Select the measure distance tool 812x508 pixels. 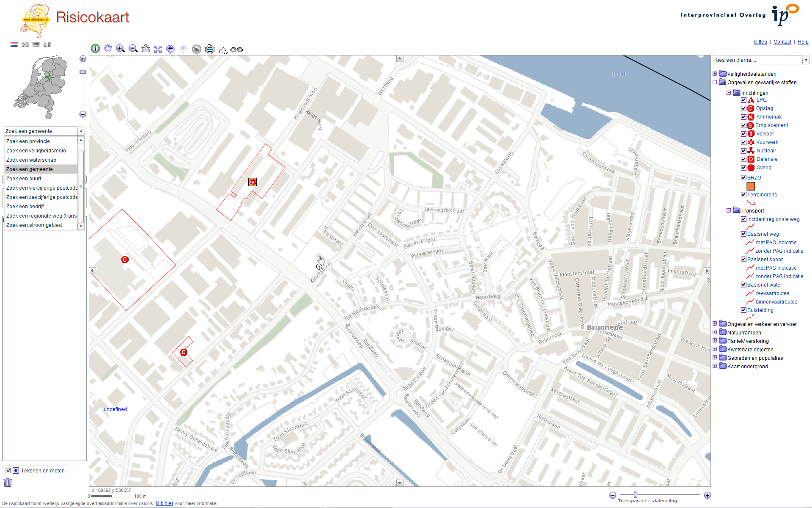tap(146, 49)
